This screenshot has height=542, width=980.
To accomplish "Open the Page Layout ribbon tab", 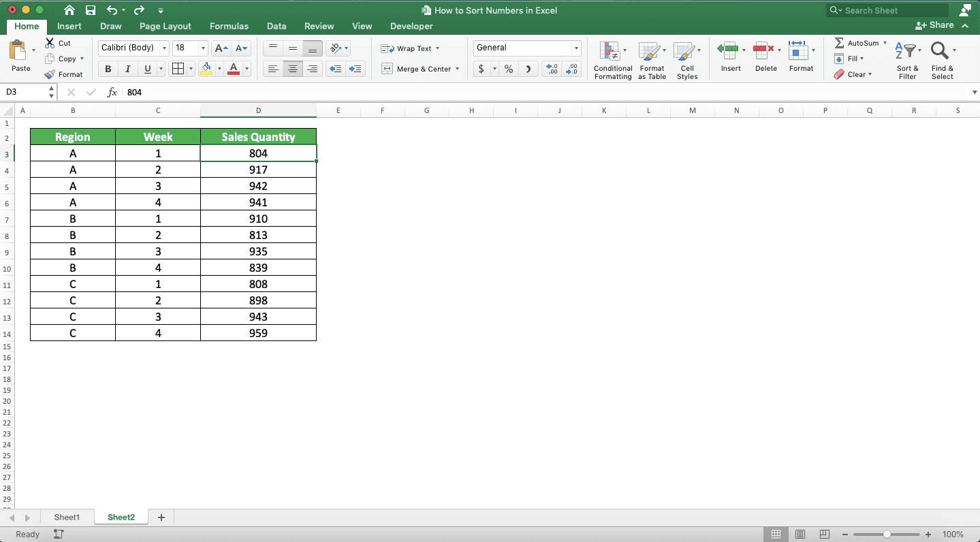I will click(165, 26).
